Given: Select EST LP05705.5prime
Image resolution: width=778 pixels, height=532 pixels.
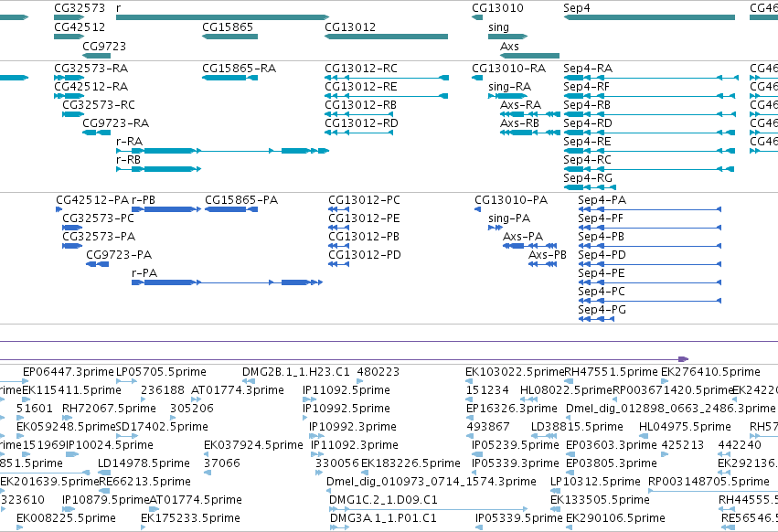Looking at the screenshot, I should pos(161,372).
